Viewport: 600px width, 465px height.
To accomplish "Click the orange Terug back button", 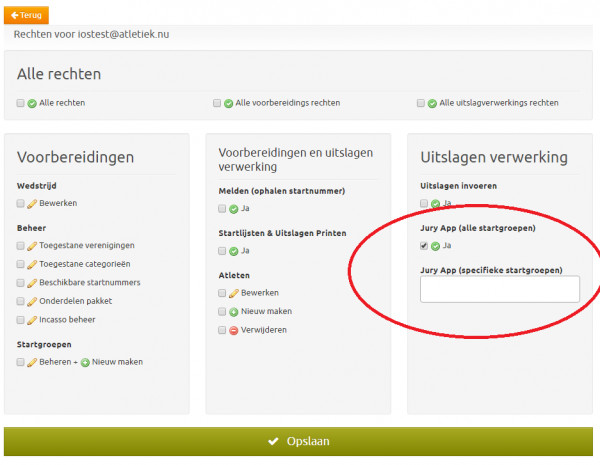I will (x=28, y=16).
